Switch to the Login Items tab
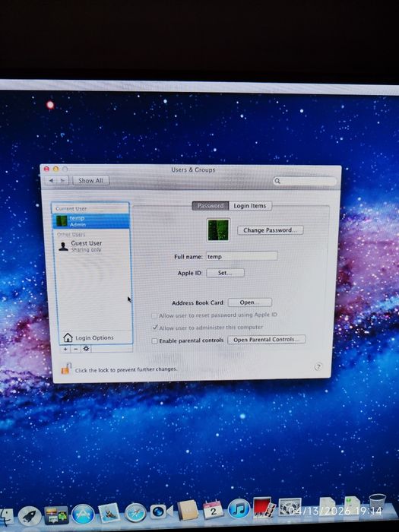 click(x=250, y=206)
